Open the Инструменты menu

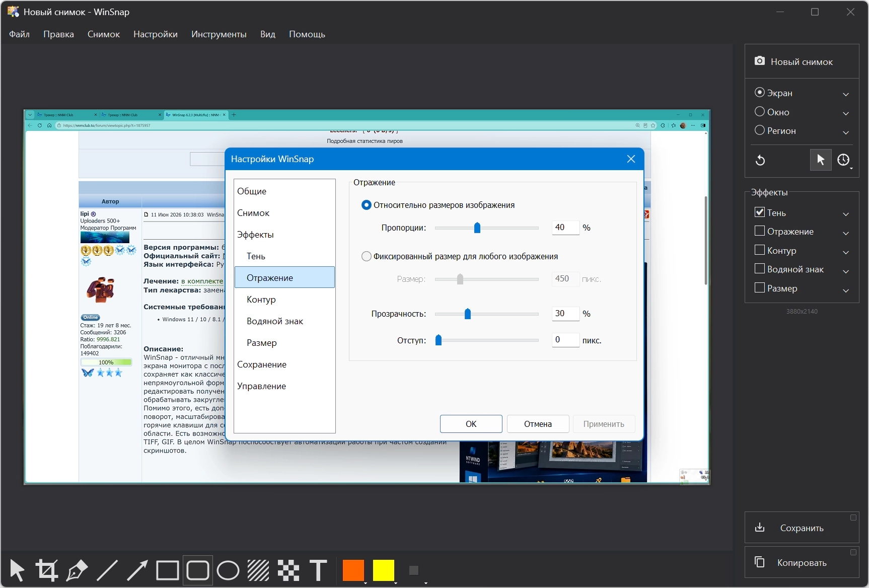pyautogui.click(x=219, y=34)
